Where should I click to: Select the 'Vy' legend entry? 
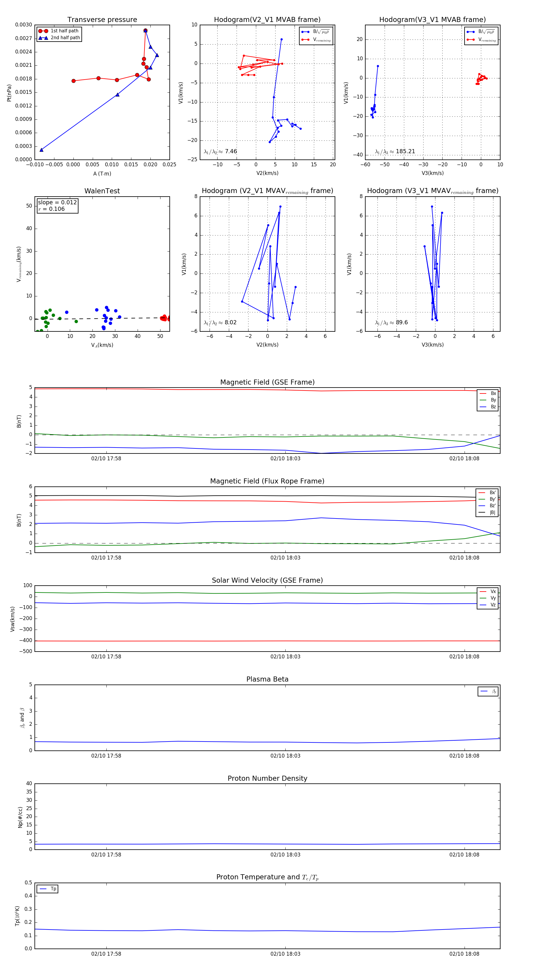488,598
